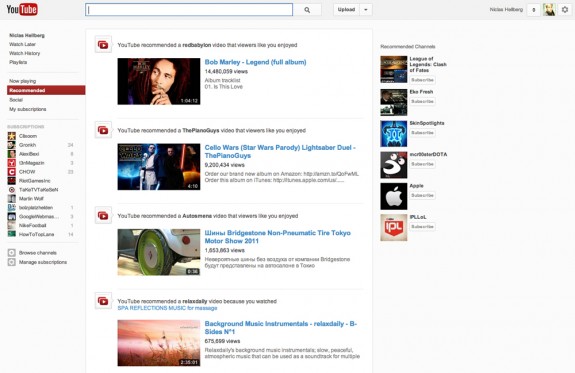
Task: Click the Martin Wolf subscription avatar
Action: tap(12, 198)
